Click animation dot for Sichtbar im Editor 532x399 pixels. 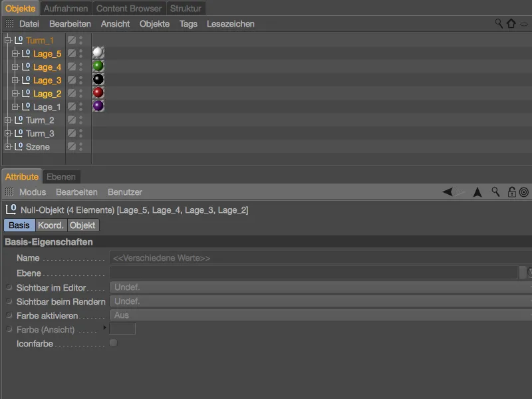[x=9, y=287]
